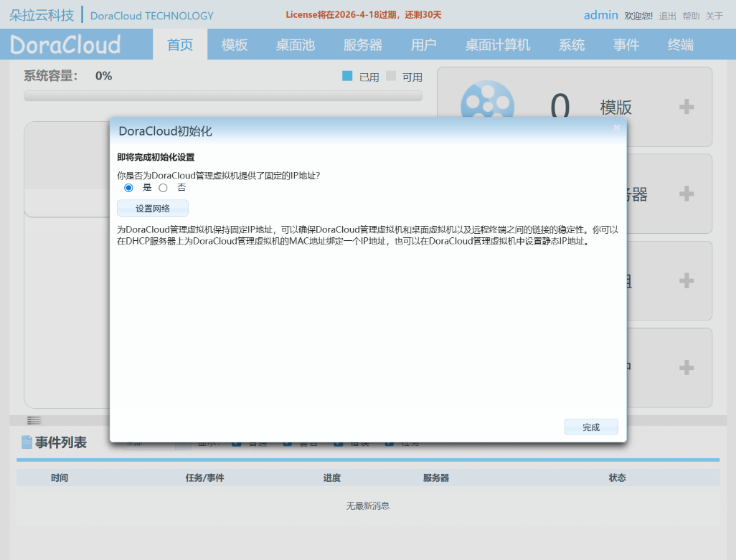Switch to the 终端 tab

coord(680,44)
